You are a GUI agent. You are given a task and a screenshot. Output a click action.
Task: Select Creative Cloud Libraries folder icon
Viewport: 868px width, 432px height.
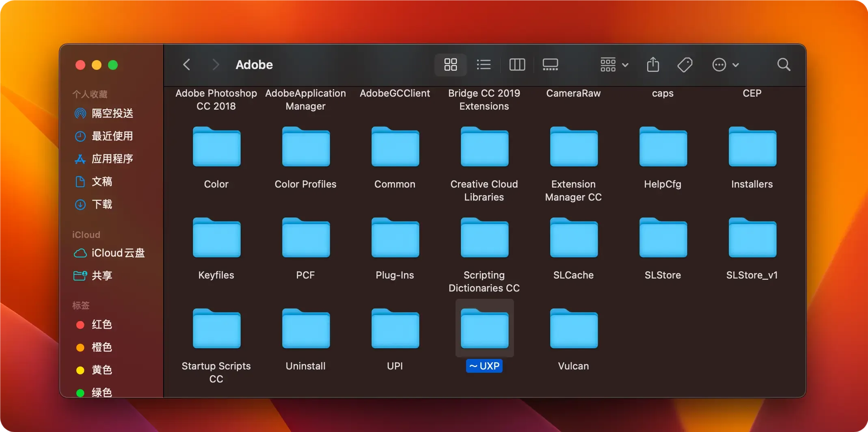pyautogui.click(x=484, y=147)
